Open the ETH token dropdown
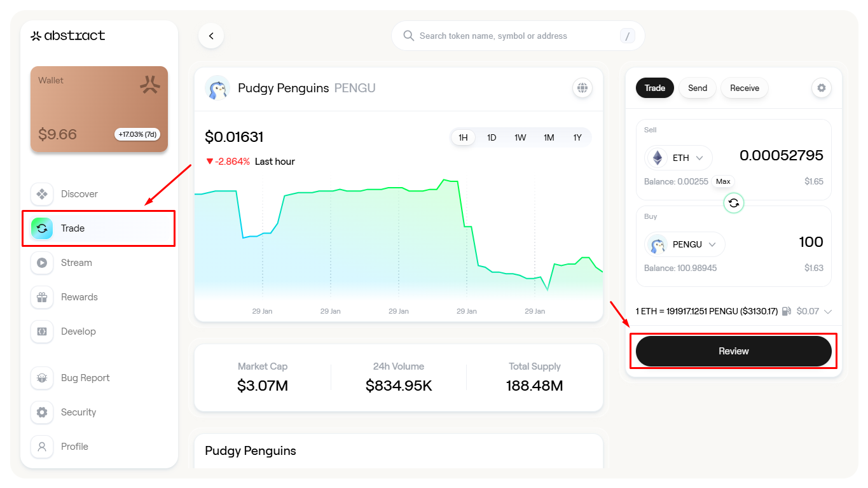Viewport: 868px width, 488px height. [x=679, y=158]
